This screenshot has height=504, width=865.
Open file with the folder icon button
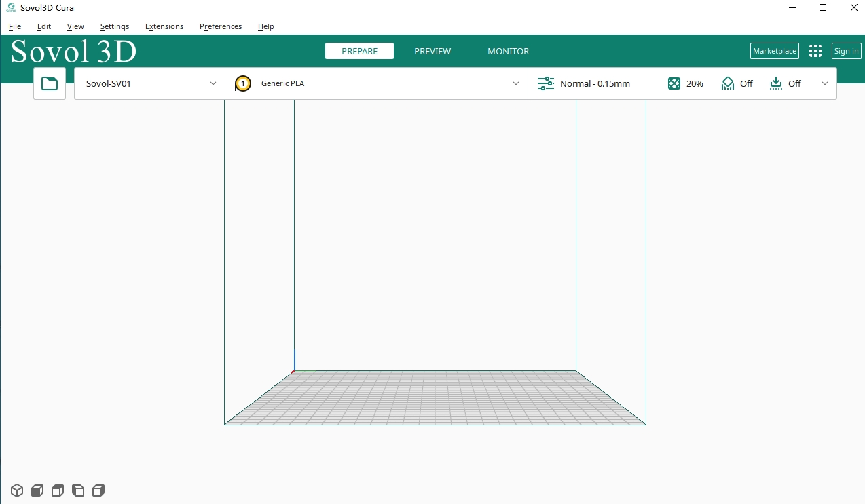click(50, 83)
